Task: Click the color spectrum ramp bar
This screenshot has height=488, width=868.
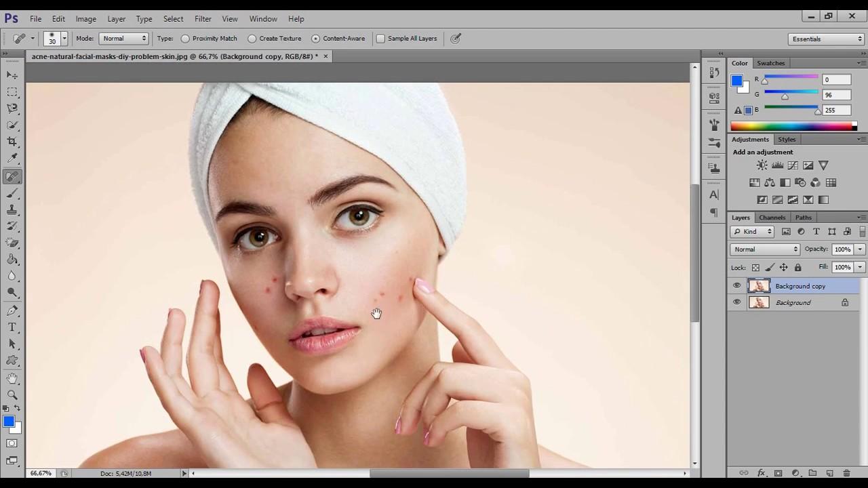Action: point(791,126)
